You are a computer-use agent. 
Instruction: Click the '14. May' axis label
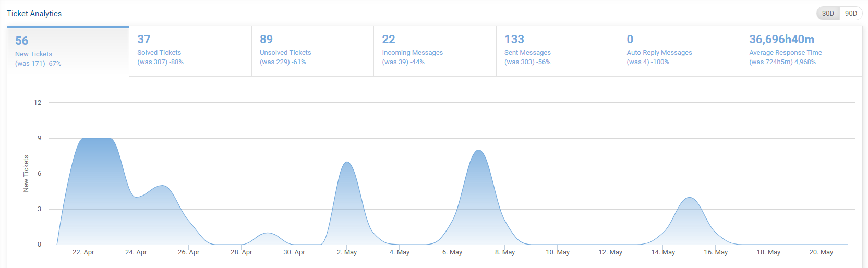[x=663, y=252]
